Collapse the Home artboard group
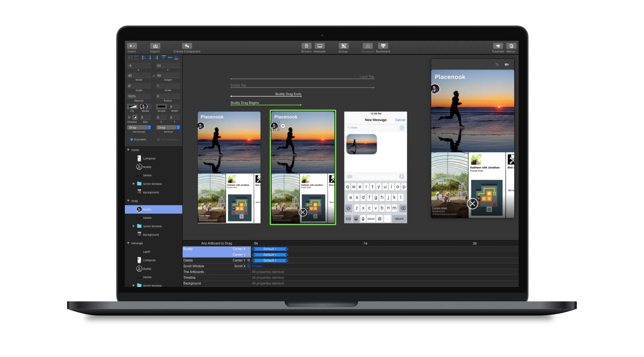Viewport: 644px width, 357px height. (128, 150)
